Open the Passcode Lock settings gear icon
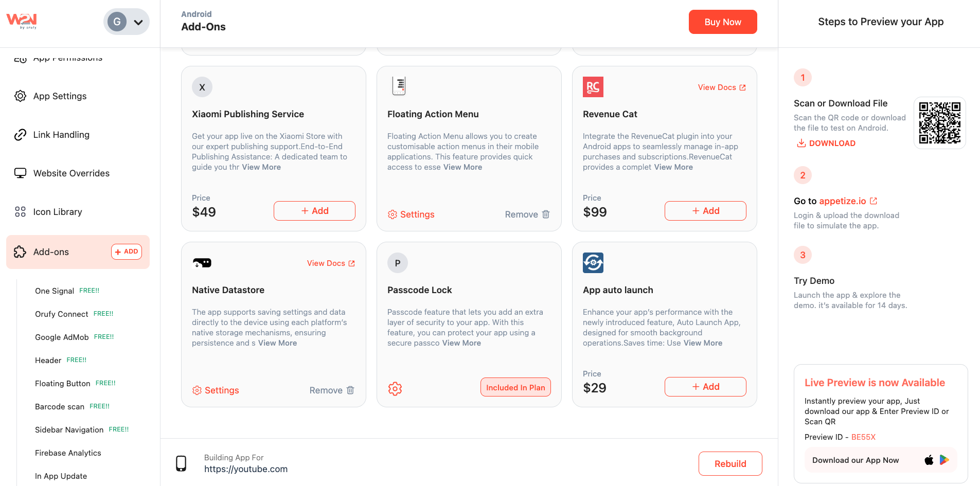The width and height of the screenshot is (980, 486). (395, 389)
